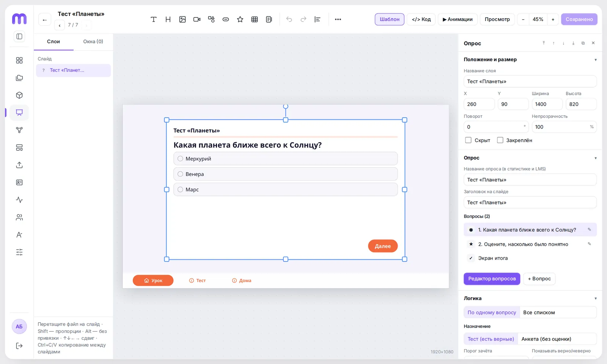Duplicate the layer via copy icon
This screenshot has height=364, width=607.
click(583, 43)
